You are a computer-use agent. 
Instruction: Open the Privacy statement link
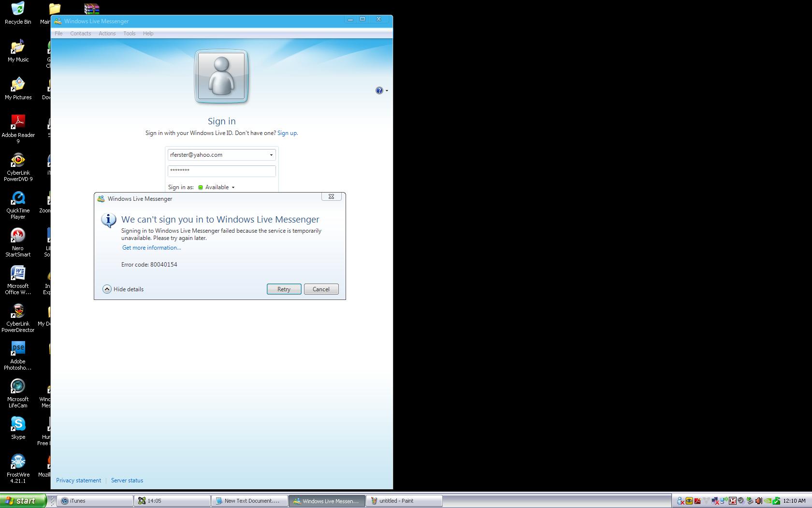click(x=78, y=480)
